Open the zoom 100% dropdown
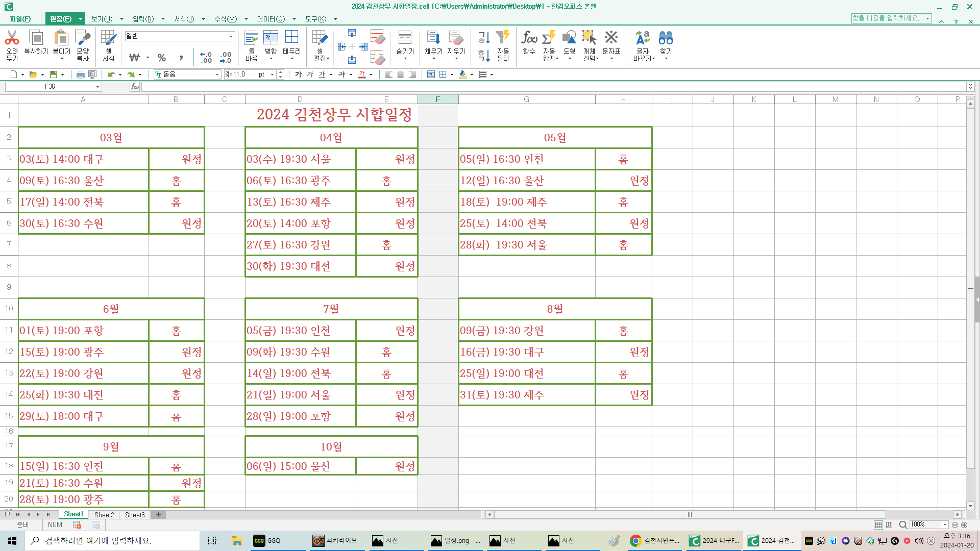Screen dimensions: 980x551 pos(945,525)
